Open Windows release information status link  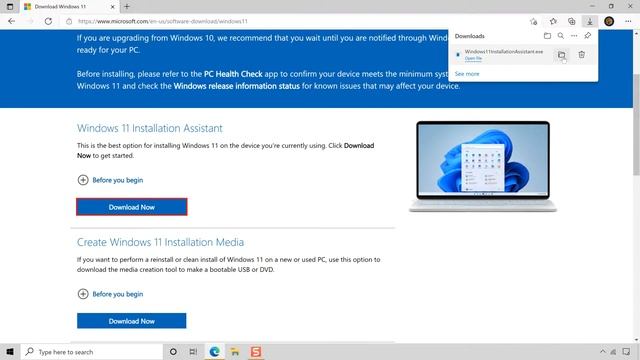click(236, 86)
